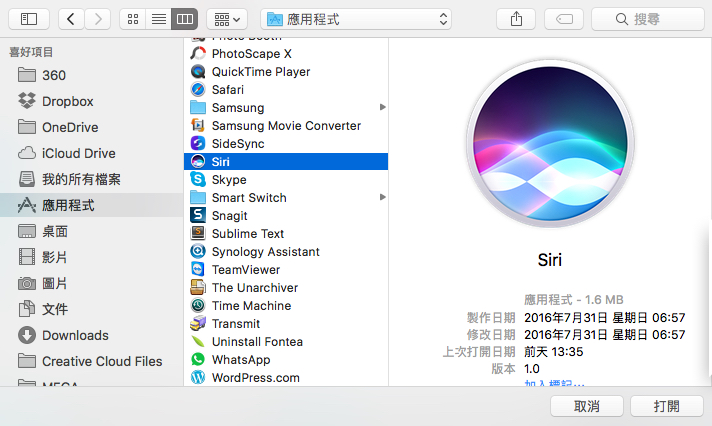
Task: Select the QuickTime Player app
Action: coord(286,72)
